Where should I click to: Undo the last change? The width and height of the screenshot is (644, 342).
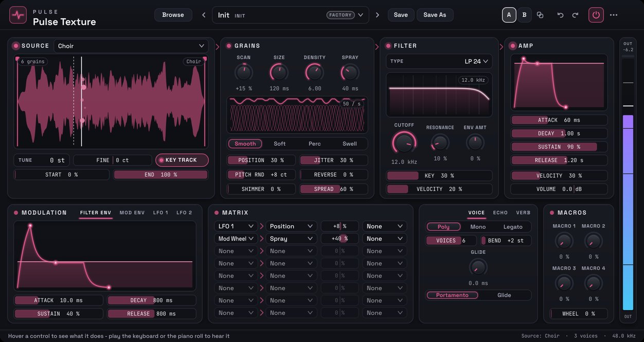pos(560,15)
